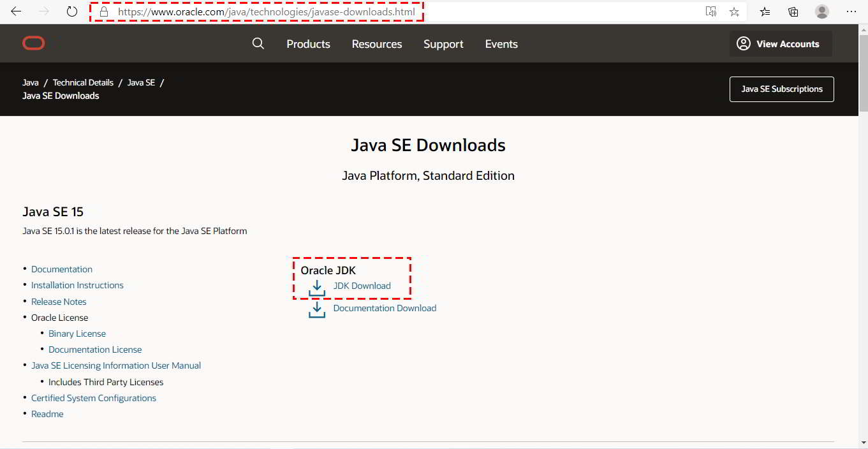
Task: Open the Documentation License link
Action: pyautogui.click(x=95, y=350)
